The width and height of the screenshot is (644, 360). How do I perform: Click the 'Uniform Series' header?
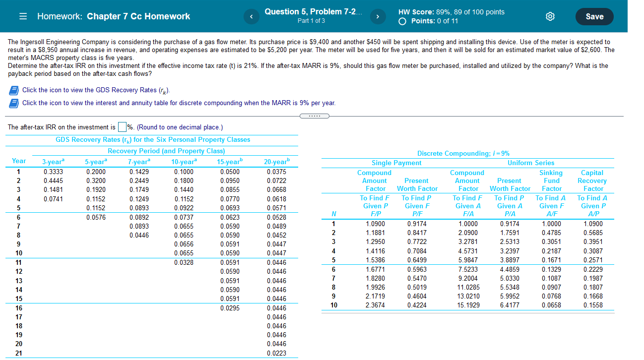click(531, 163)
